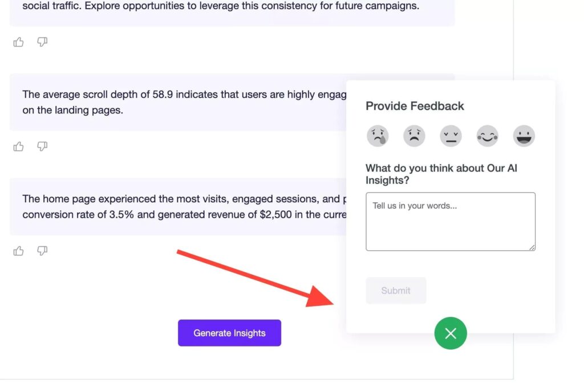This screenshot has width=584, height=392.
Task: Thumbs up the scroll depth insight
Action: [18, 146]
